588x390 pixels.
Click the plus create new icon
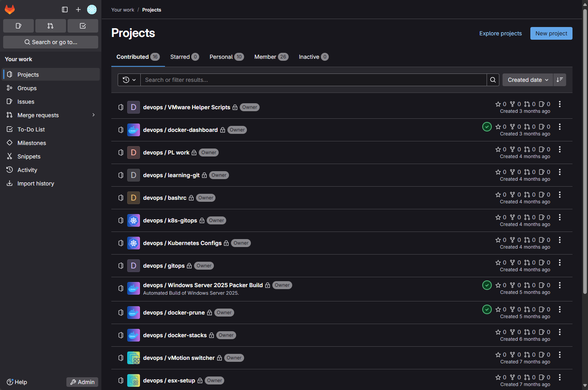78,10
